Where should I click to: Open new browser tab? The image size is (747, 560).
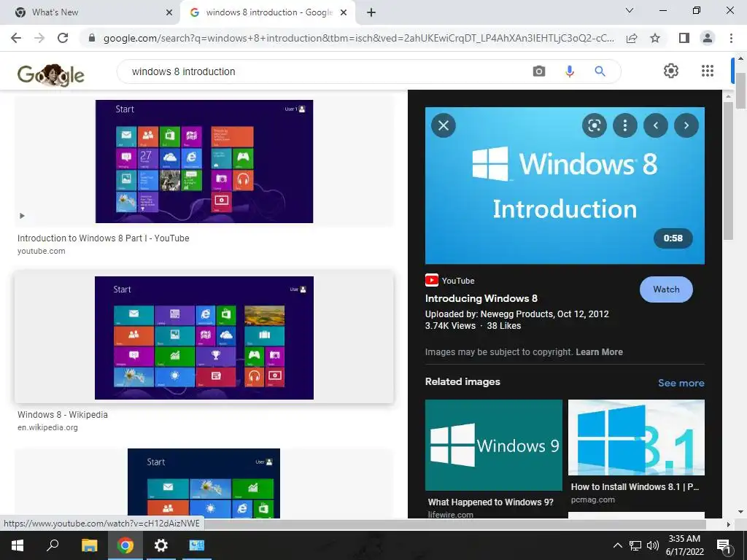(371, 12)
